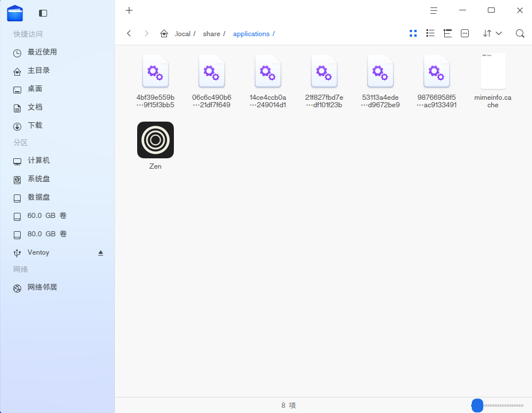Select file 21f827fbd7e…df101f23b
The width and height of the screenshot is (532, 413).
coord(324,81)
